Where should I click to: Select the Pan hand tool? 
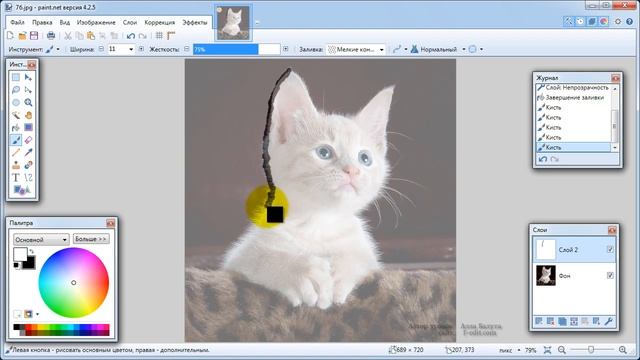point(28,115)
